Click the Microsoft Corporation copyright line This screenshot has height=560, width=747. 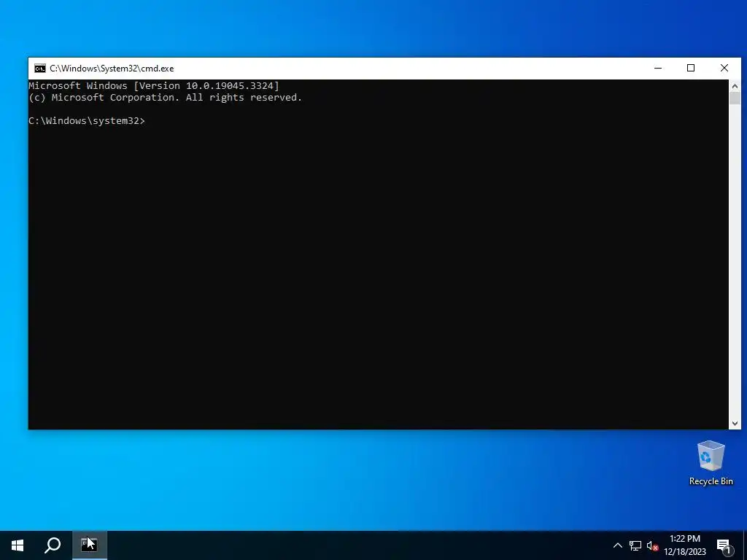pos(166,98)
